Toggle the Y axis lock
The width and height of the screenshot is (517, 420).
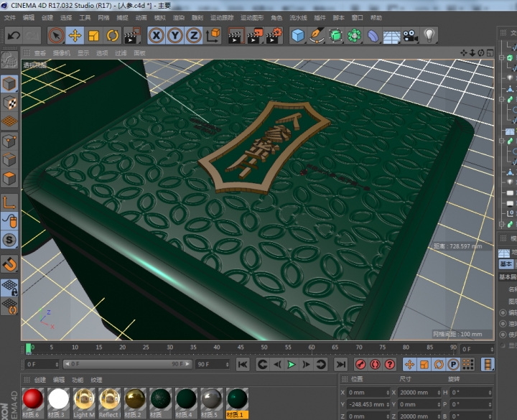(174, 34)
